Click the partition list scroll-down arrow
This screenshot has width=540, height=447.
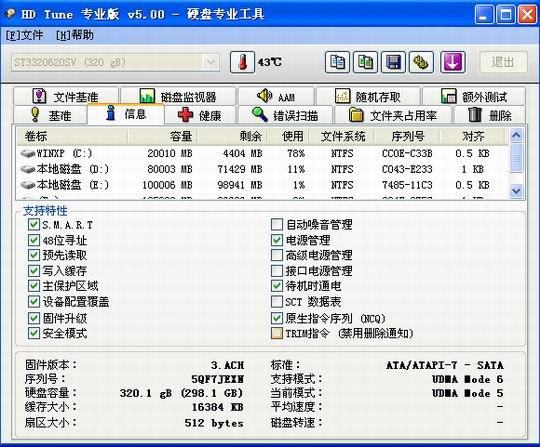(x=516, y=190)
